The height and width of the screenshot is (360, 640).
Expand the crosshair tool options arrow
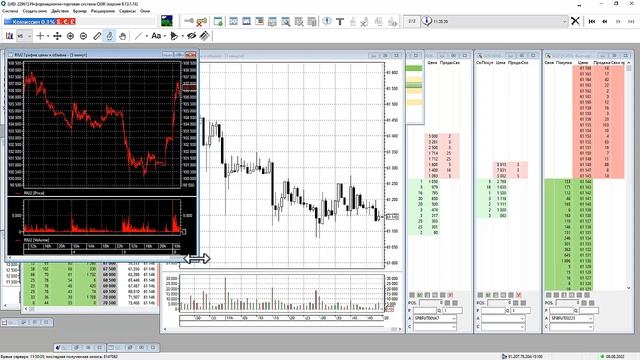(48, 36)
